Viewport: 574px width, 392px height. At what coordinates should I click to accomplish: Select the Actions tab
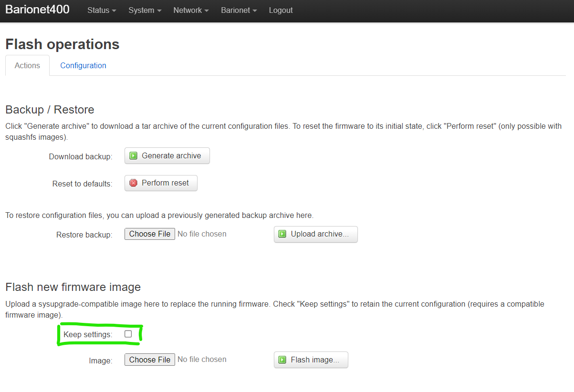coord(27,66)
